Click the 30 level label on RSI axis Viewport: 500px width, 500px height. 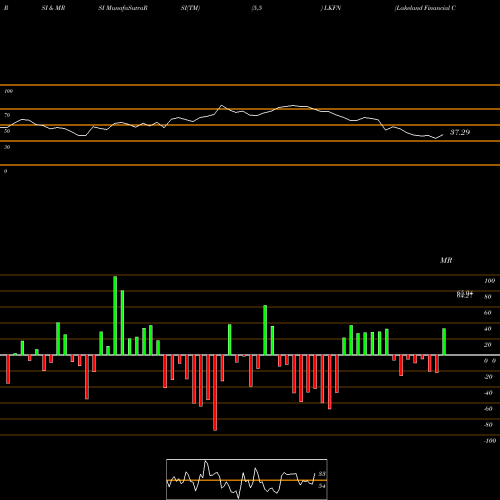tap(7, 147)
